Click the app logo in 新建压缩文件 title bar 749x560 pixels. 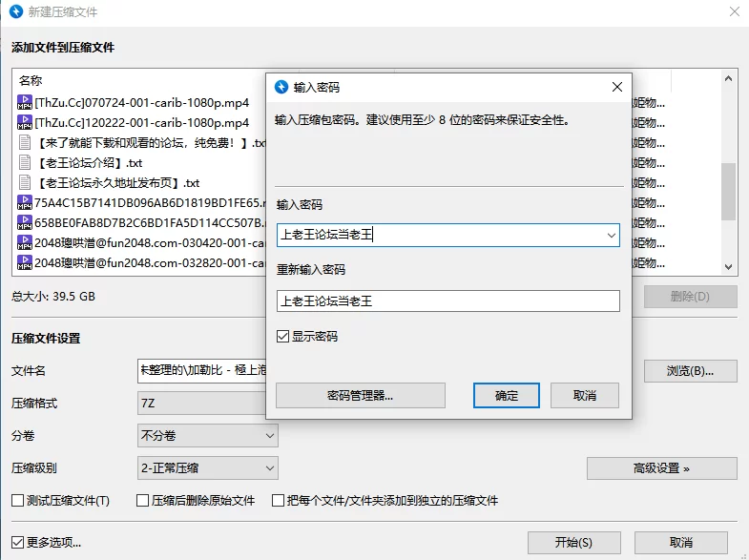(16, 11)
